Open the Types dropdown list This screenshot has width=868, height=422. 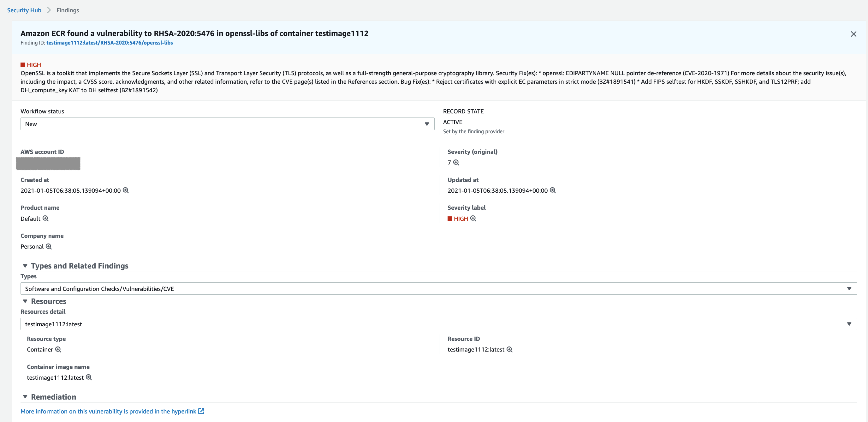click(438, 288)
